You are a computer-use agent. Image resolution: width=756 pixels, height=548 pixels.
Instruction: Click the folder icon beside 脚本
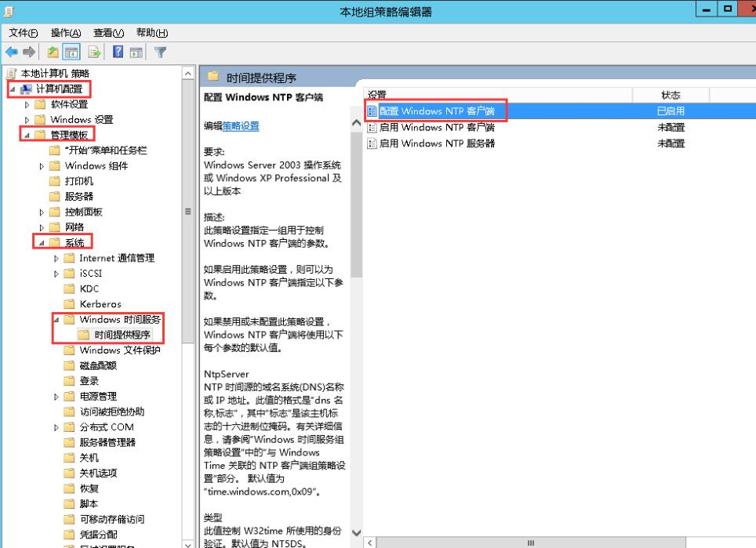pos(70,503)
